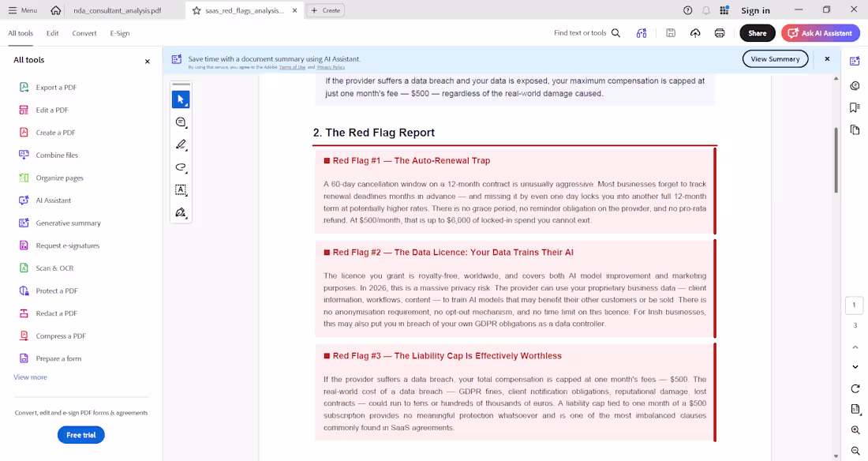868x461 pixels.
Task: Rotate the view with the refresh icon
Action: tap(855, 388)
